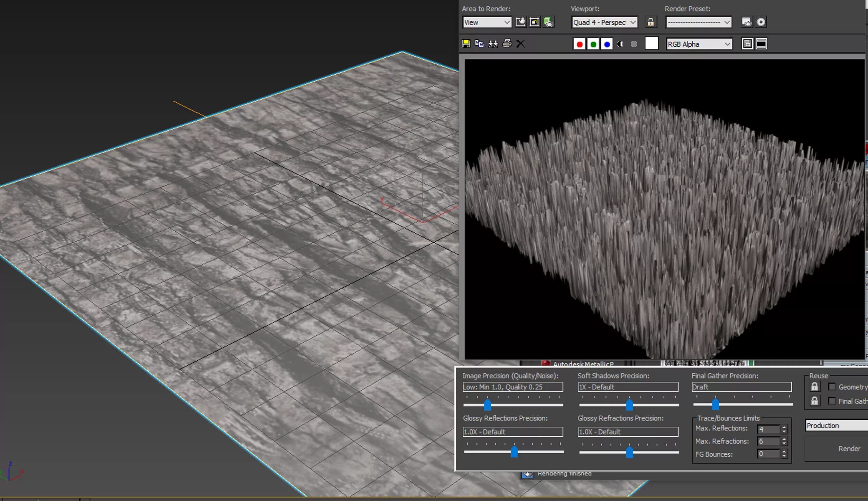The height and width of the screenshot is (501, 868).
Task: Open the Area to Render dropdown
Action: [487, 22]
